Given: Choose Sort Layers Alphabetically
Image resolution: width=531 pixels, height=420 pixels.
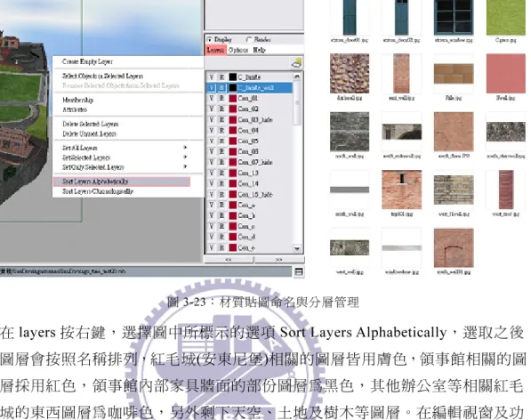Looking at the screenshot, I should (122, 182).
